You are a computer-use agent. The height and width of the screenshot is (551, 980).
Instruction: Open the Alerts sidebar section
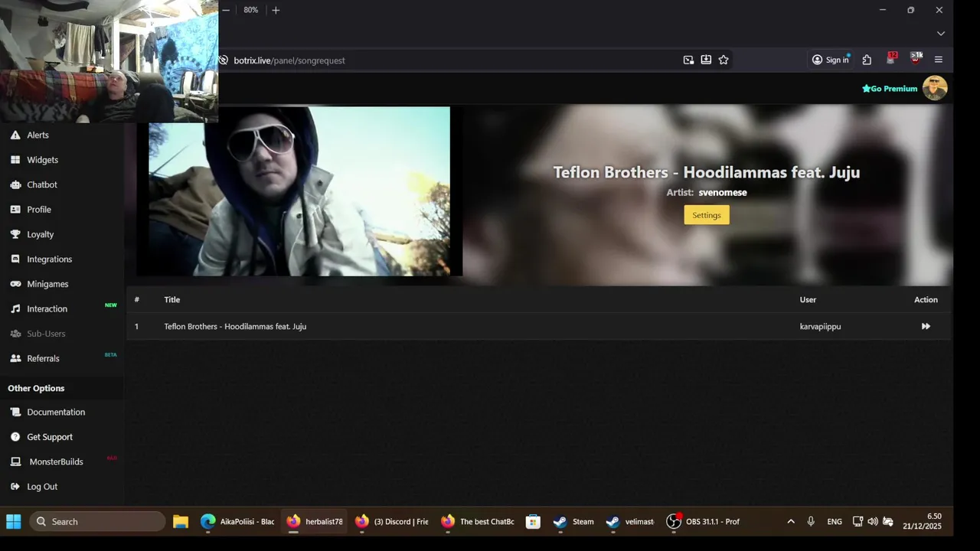coord(38,135)
